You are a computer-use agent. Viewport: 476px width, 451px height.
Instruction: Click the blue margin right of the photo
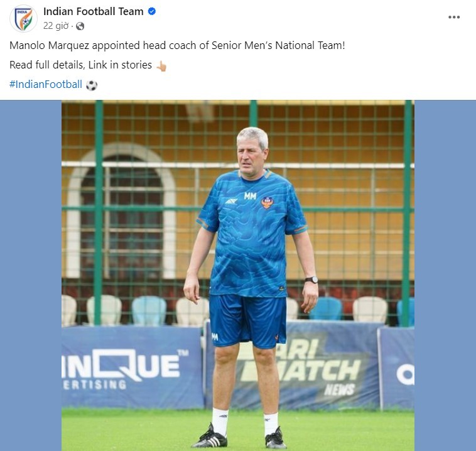(x=445, y=276)
